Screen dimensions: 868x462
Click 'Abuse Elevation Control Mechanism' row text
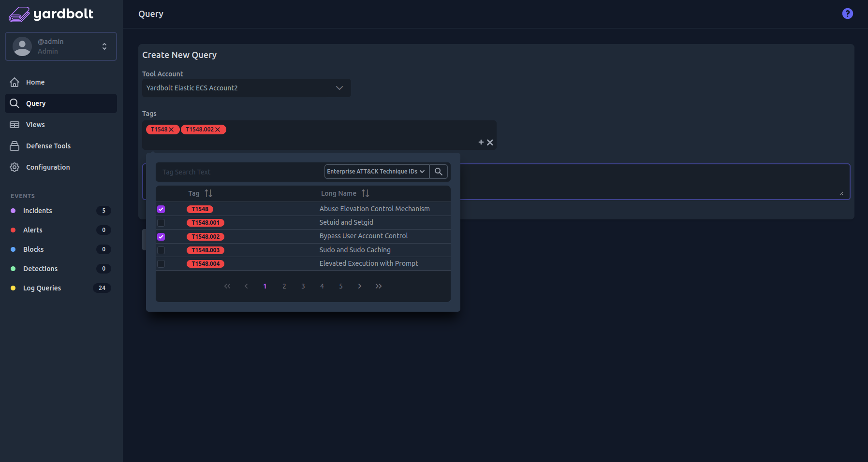click(x=375, y=209)
